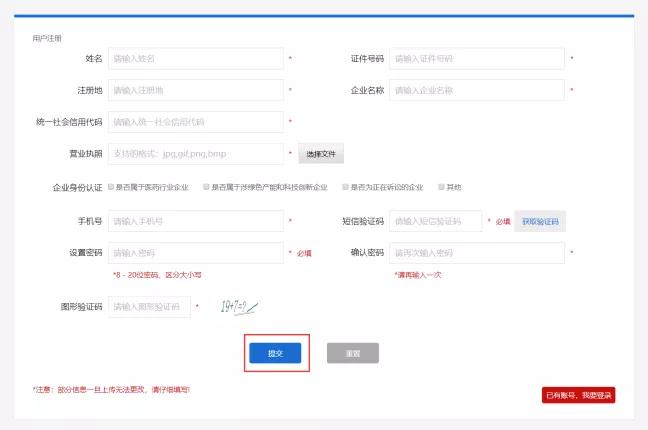Viewport: 648px width, 430px height.
Task: Focus the 证件号码 ID number field
Action: pyautogui.click(x=477, y=59)
